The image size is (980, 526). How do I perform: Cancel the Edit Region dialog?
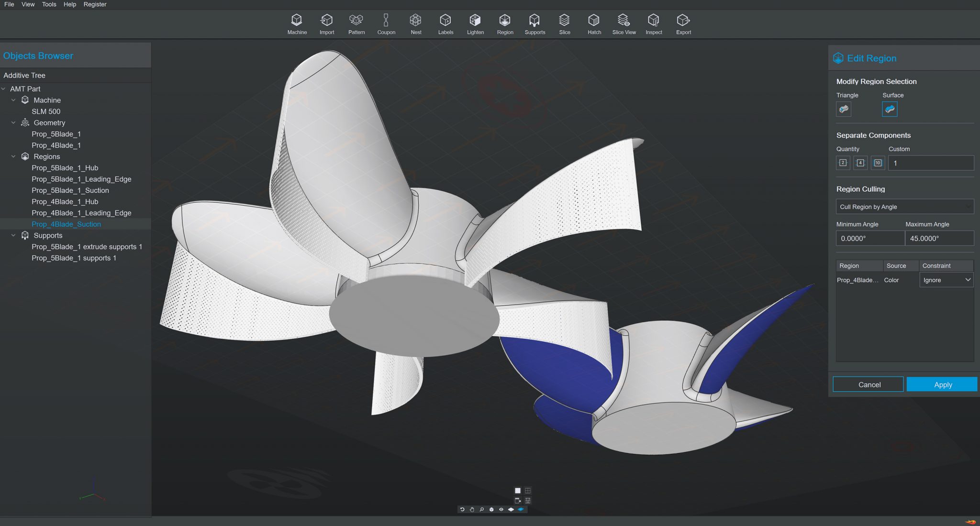[868, 384]
